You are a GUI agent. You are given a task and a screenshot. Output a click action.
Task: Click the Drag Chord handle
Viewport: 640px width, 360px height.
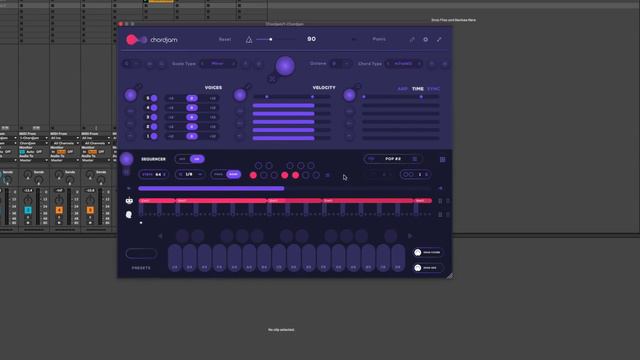click(x=427, y=252)
